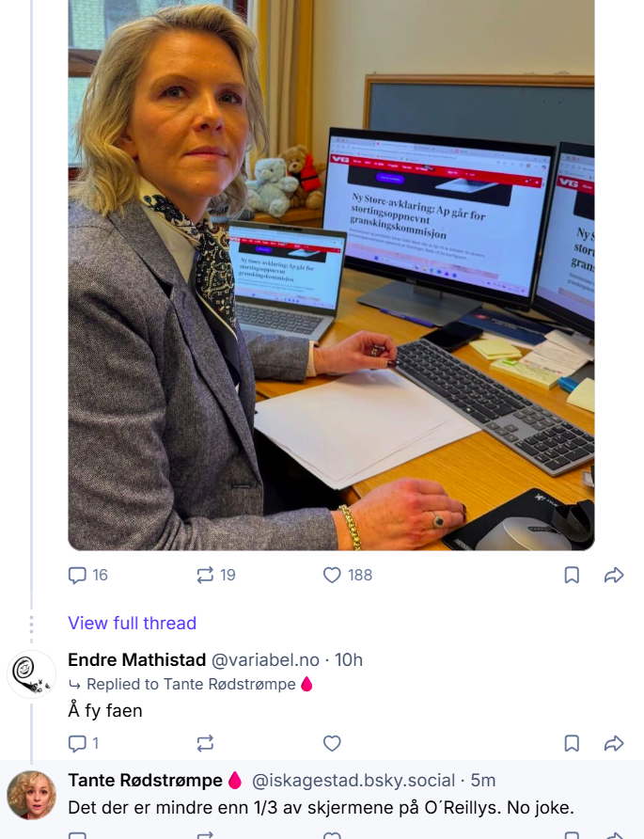The image size is (644, 839).
Task: Repost the photo post with 19 reposts
Action: [205, 575]
